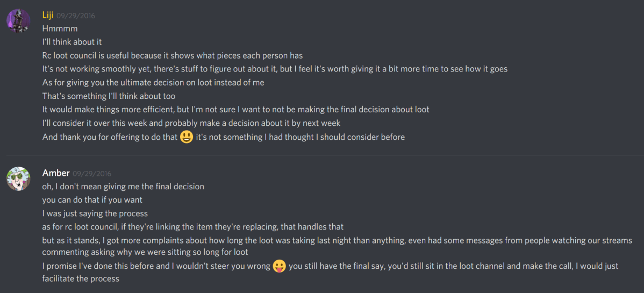
Task: Select the "oh, I don't mean giving me" message
Action: tap(123, 187)
